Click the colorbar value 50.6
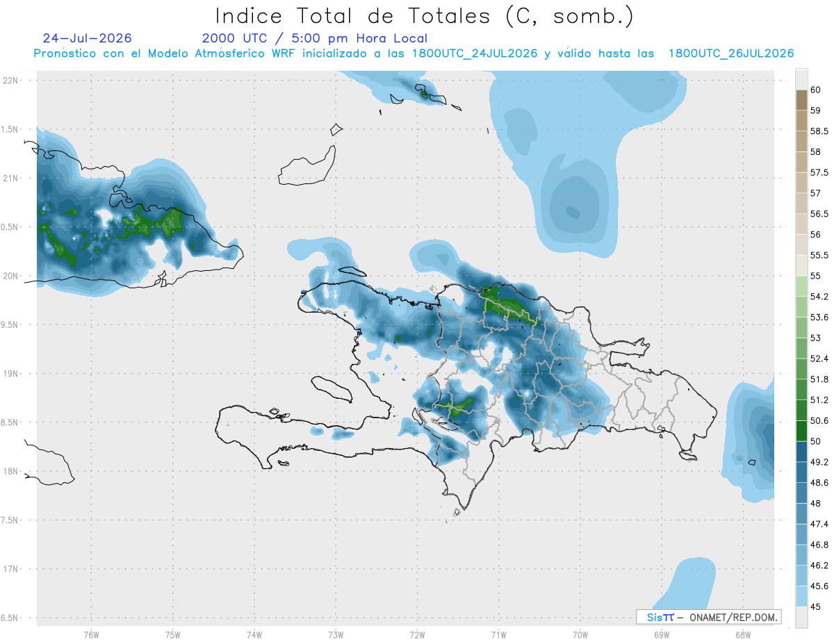 [x=819, y=421]
